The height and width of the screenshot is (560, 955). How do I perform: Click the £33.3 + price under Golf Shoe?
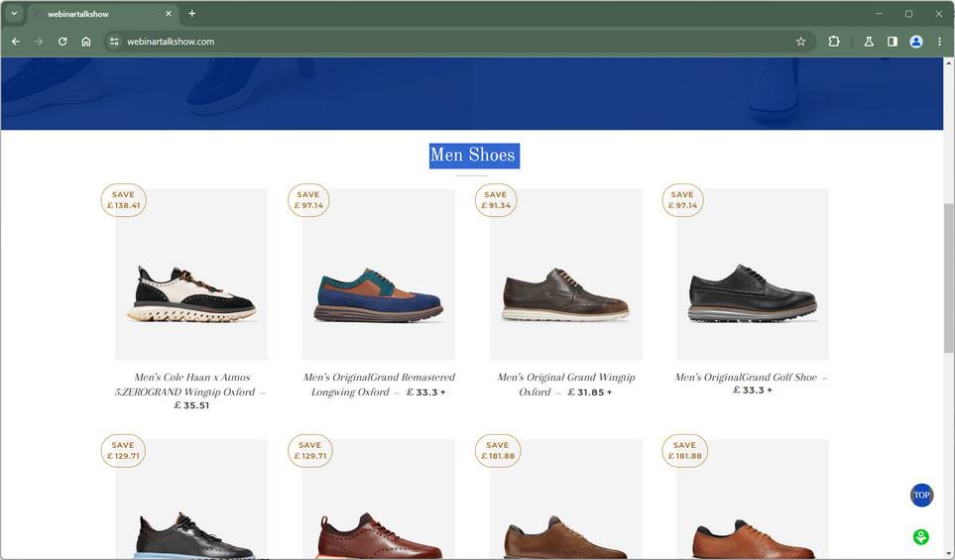pos(752,391)
